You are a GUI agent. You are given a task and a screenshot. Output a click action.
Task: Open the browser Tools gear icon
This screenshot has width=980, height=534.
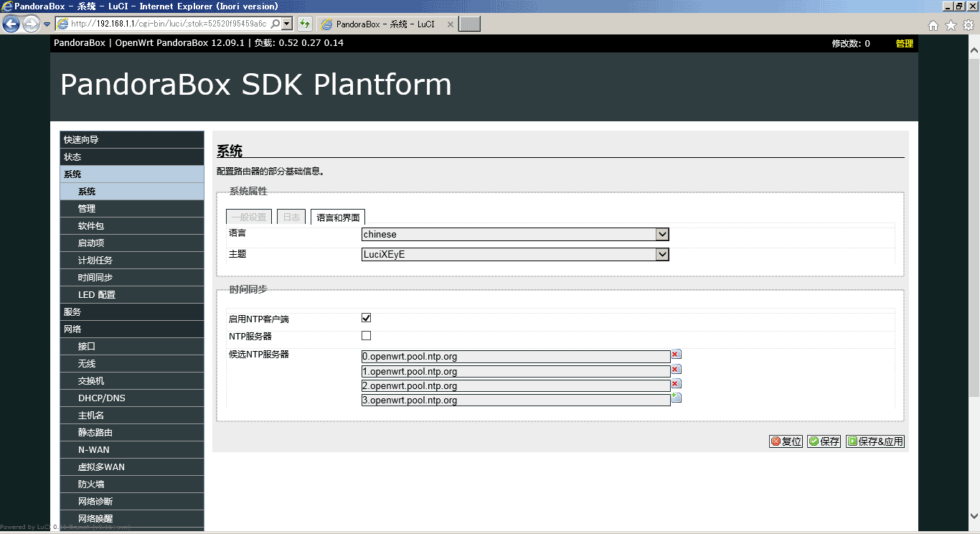968,25
